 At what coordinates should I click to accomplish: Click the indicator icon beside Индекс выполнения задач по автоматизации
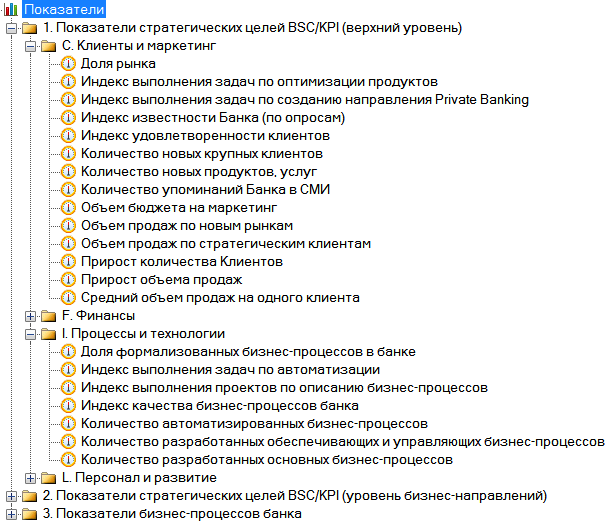(x=68, y=369)
